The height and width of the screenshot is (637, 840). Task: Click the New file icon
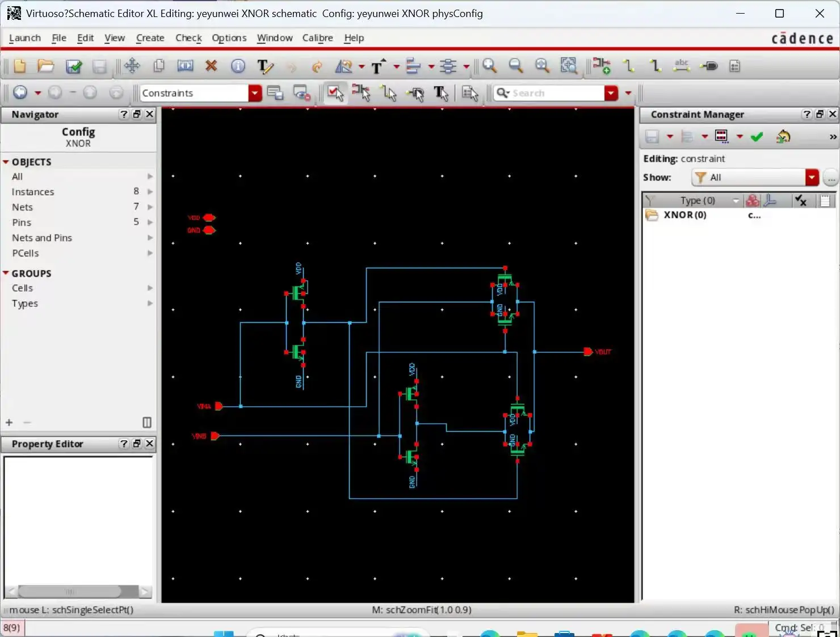(x=19, y=66)
